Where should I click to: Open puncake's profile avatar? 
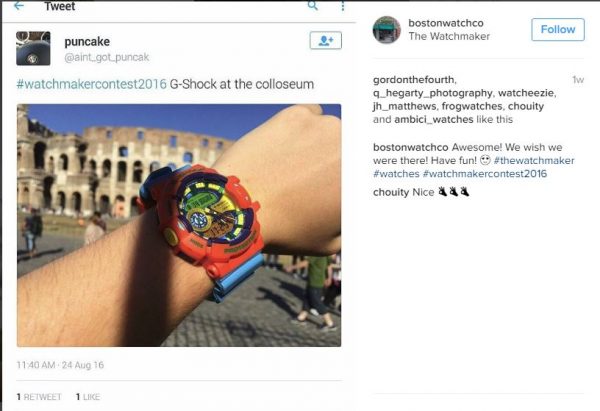(33, 49)
